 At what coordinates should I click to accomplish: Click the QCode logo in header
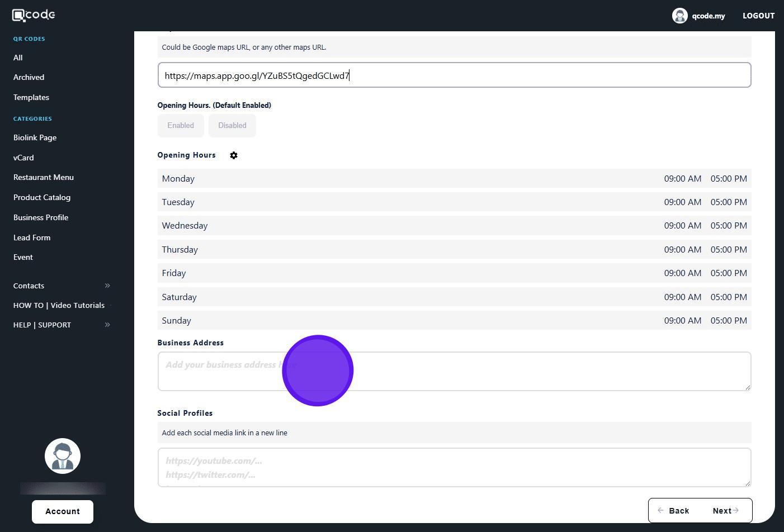(34, 15)
